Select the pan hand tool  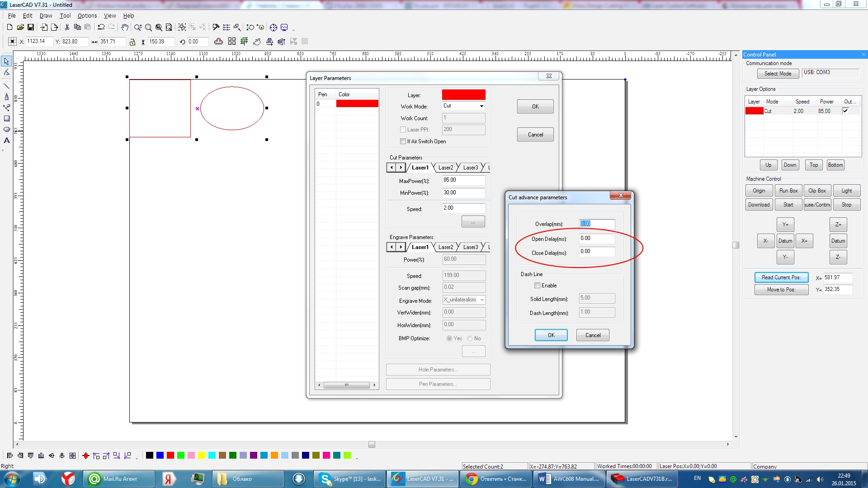(125, 28)
